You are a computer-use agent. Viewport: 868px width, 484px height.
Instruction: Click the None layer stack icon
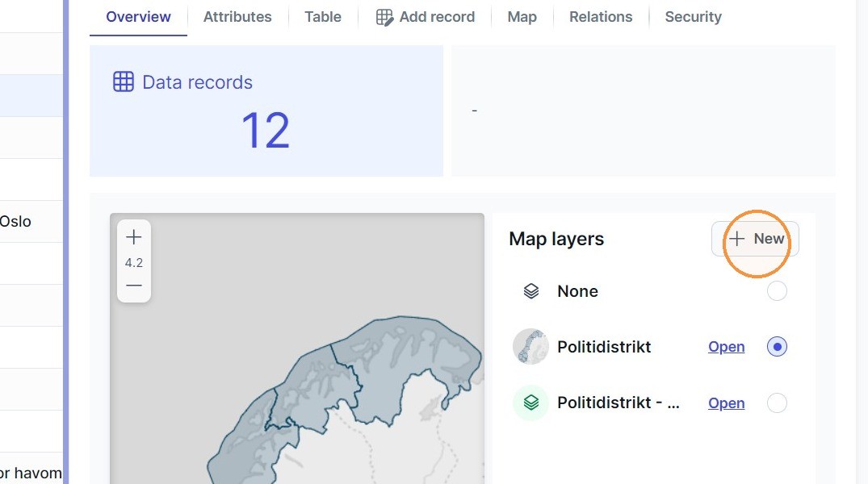(530, 291)
